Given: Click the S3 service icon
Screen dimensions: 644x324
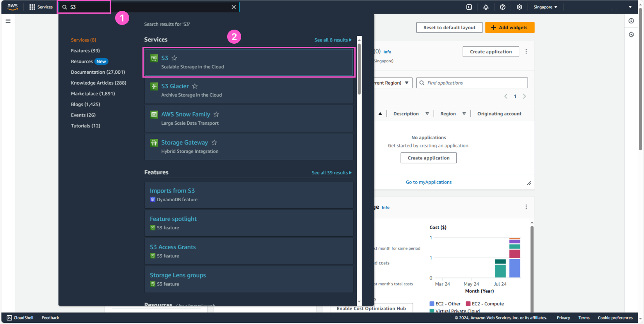Looking at the screenshot, I should [154, 58].
